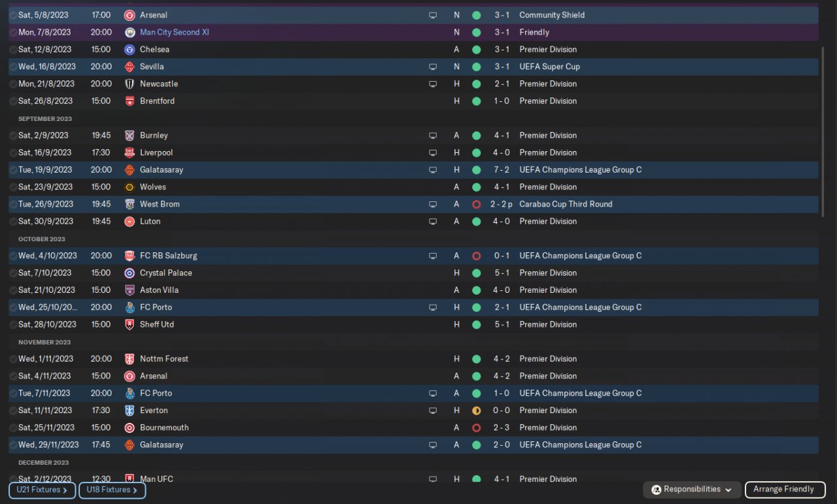Click the Liverpool club crest
Image resolution: width=837 pixels, height=504 pixels.
[x=129, y=152]
